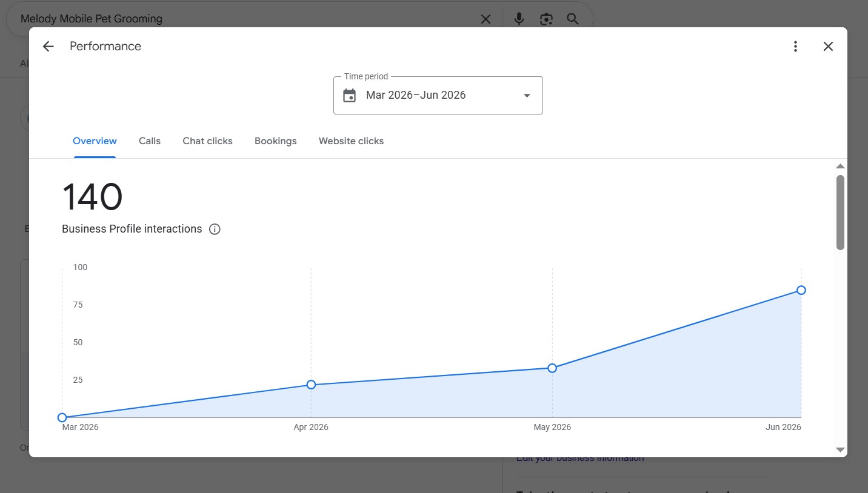Click the 140 interactions total

click(x=92, y=197)
